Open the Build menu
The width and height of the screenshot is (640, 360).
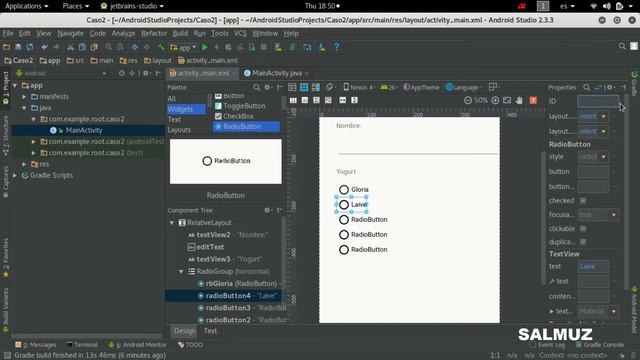(x=180, y=33)
